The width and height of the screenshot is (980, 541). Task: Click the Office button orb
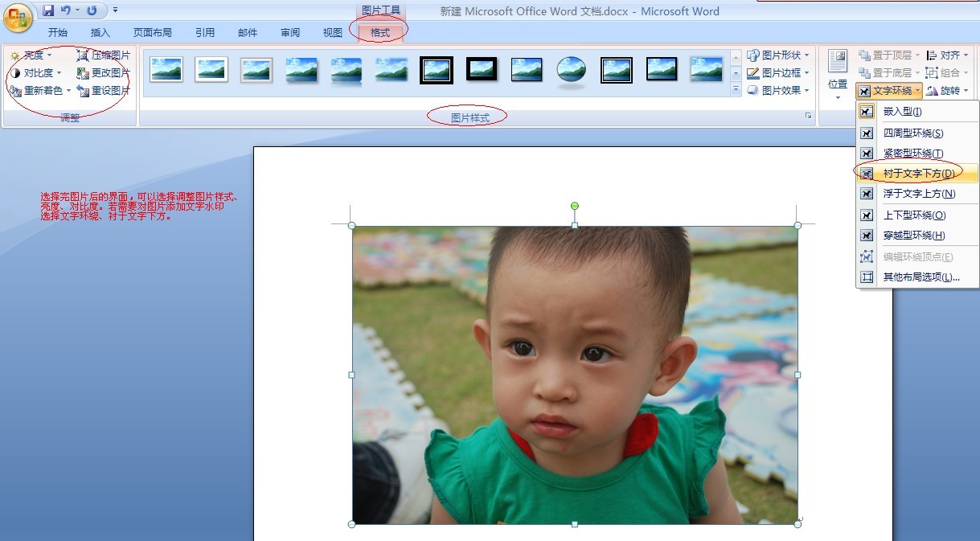pyautogui.click(x=18, y=18)
